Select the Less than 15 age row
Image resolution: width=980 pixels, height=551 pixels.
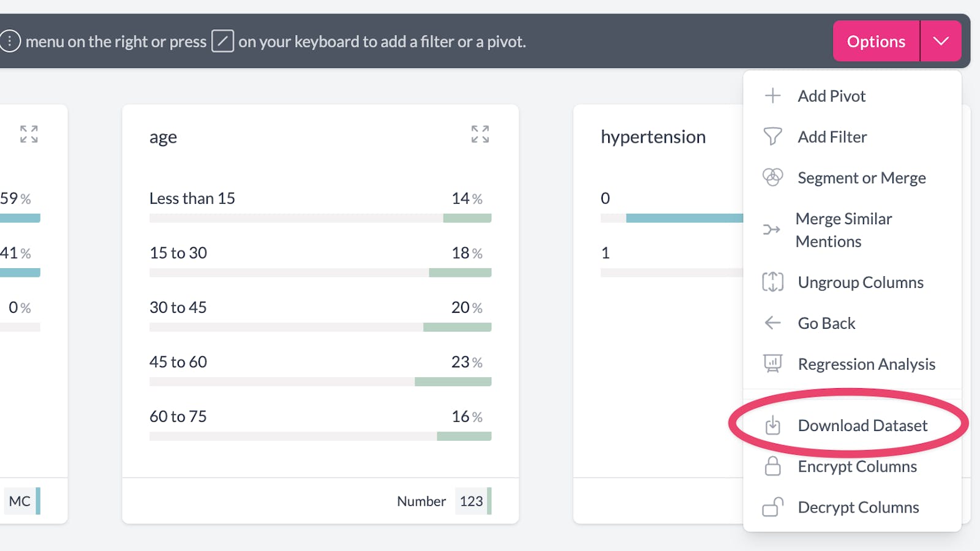[192, 198]
